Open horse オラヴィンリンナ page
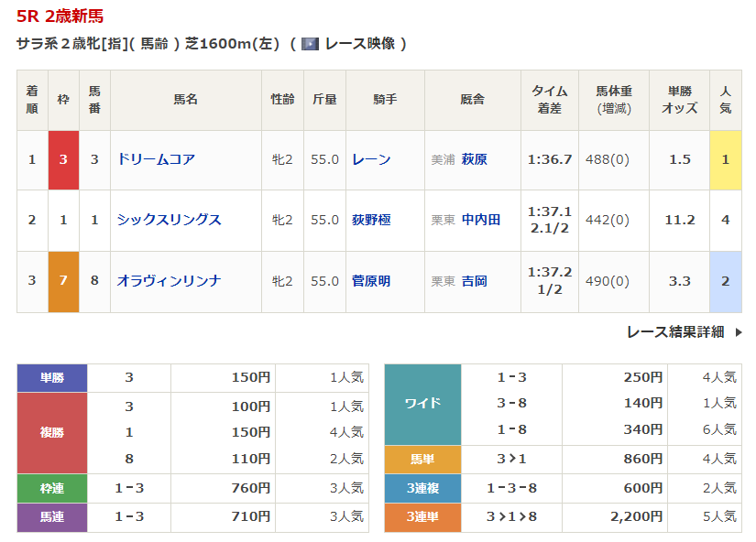The width and height of the screenshot is (756, 542). coord(169,281)
